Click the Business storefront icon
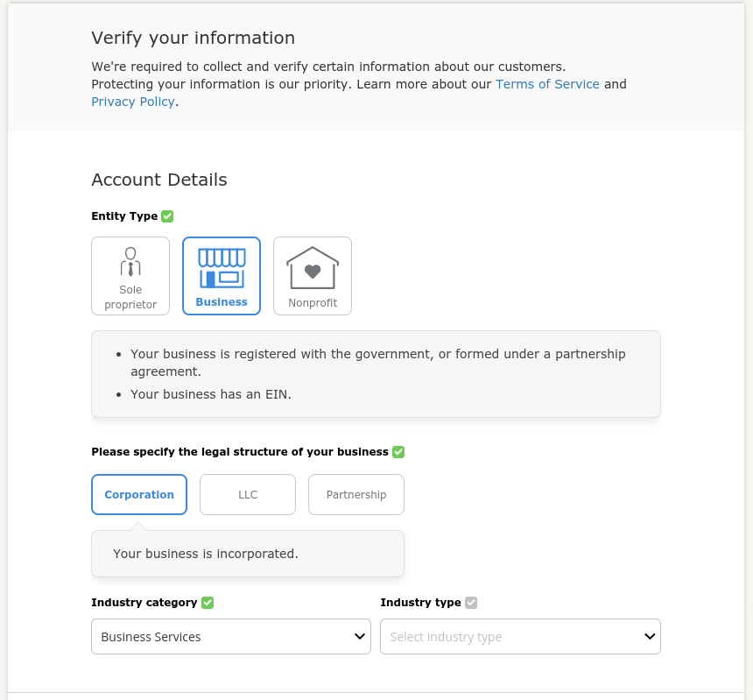The width and height of the screenshot is (753, 700). (222, 268)
